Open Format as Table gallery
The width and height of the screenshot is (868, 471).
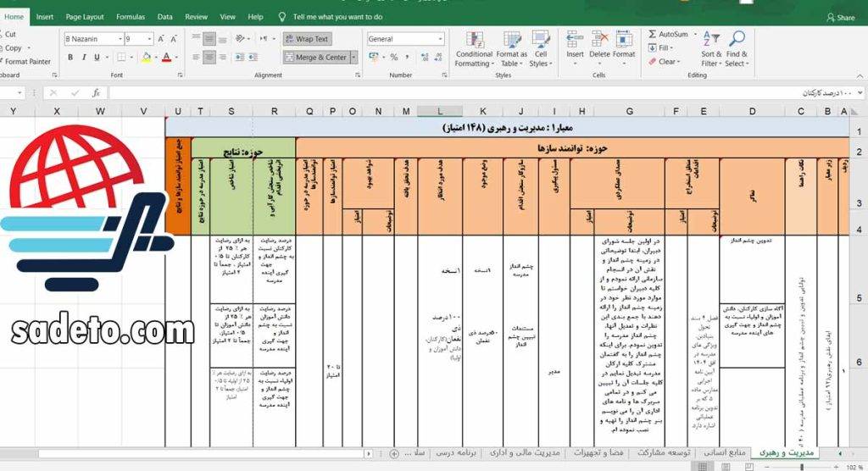(x=511, y=48)
